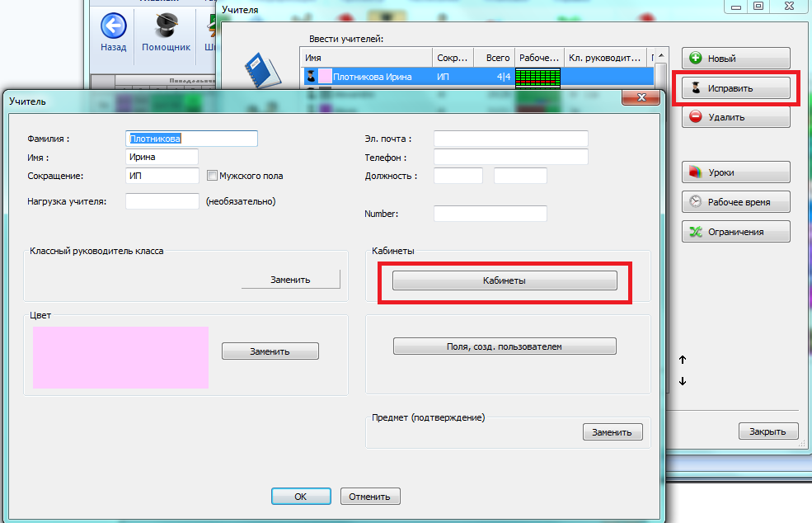Click OK to confirm teacher dialog
812x523 pixels.
(301, 497)
